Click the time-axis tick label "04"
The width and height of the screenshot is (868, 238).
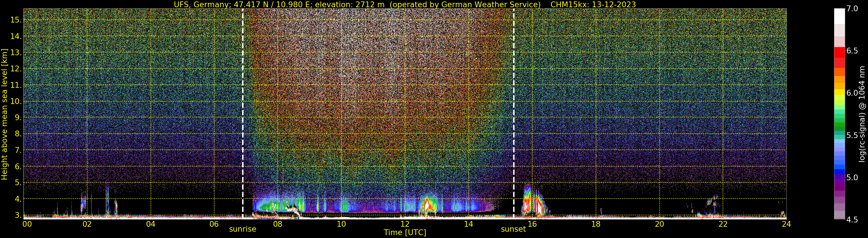click(x=151, y=224)
